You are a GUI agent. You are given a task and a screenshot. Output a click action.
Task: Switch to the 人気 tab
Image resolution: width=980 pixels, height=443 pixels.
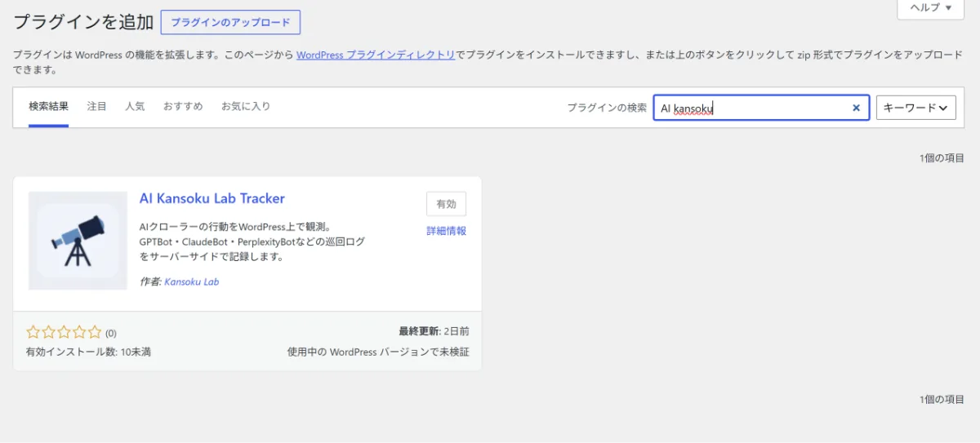pyautogui.click(x=135, y=106)
